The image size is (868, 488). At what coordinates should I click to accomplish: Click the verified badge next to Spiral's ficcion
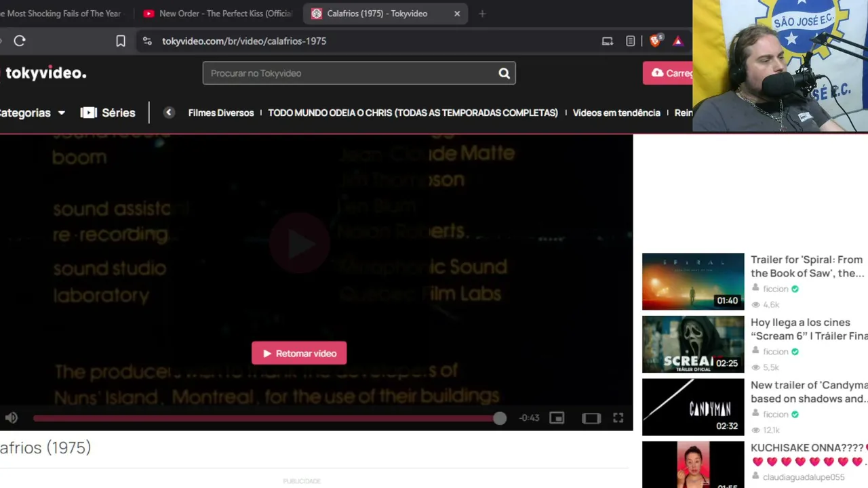pyautogui.click(x=795, y=289)
